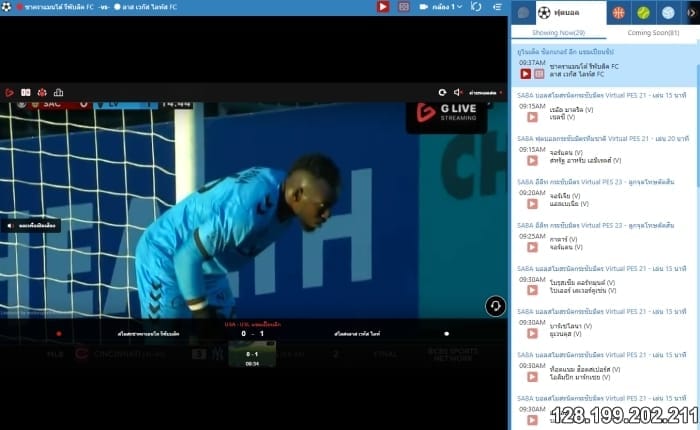Screen dimensions: 700x430
Task: Select the highlighted league header in match list
Action: (566, 52)
